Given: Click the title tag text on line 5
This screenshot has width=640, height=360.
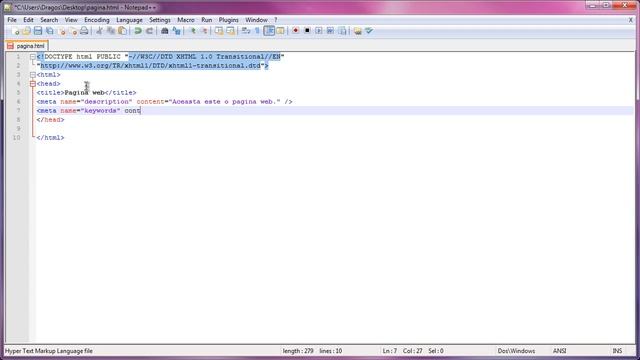Looking at the screenshot, I should tap(86, 93).
